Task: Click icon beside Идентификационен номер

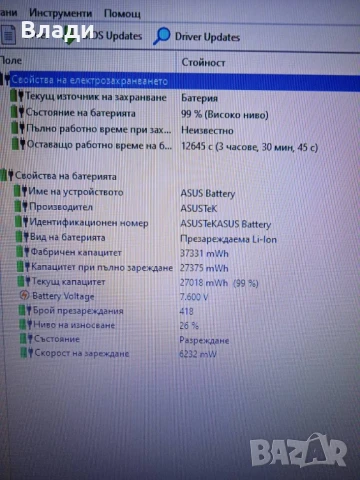Action: (22, 221)
